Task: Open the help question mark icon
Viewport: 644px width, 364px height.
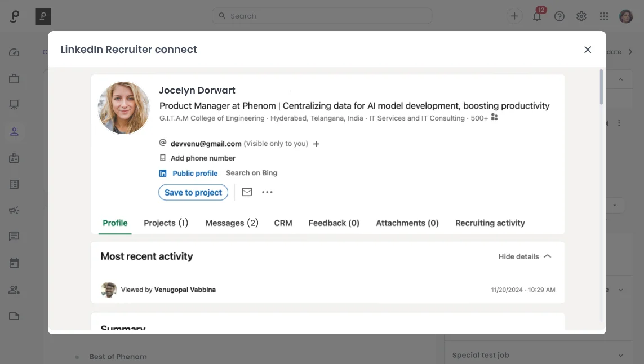Action: point(559,16)
